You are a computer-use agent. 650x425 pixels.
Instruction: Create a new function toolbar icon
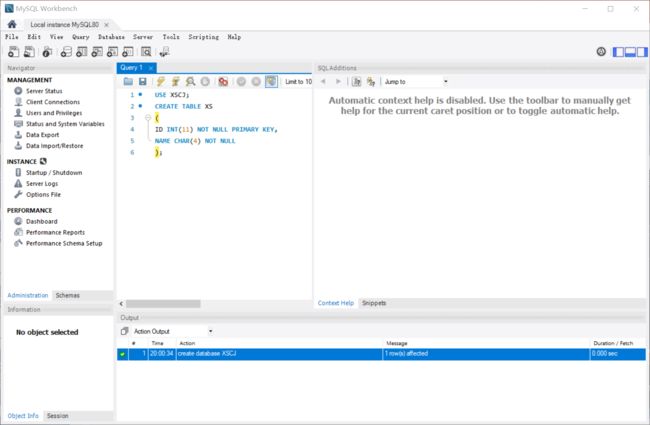128,52
